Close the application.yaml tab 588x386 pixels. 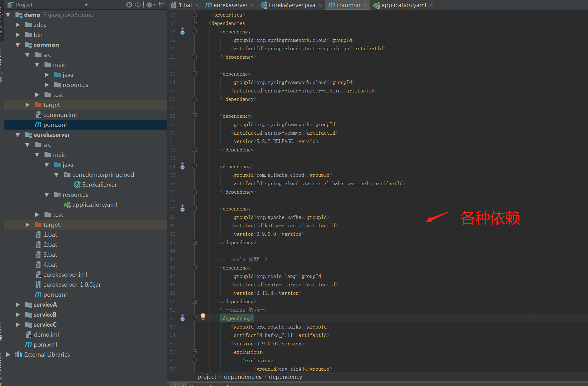431,5
